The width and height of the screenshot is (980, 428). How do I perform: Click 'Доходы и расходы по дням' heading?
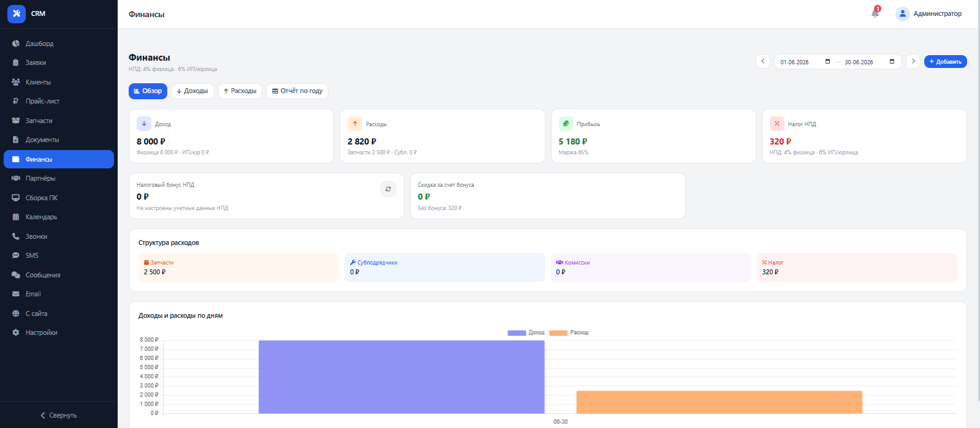click(x=181, y=316)
